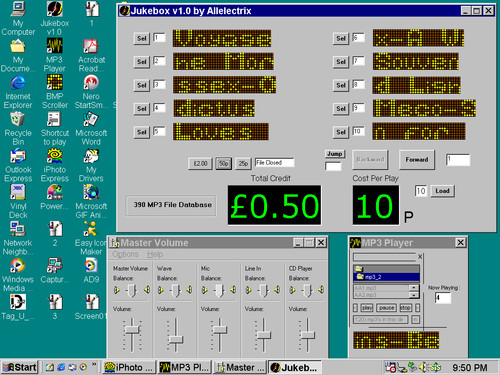
Task: Click the Sel button for track 7
Action: pos(341,62)
